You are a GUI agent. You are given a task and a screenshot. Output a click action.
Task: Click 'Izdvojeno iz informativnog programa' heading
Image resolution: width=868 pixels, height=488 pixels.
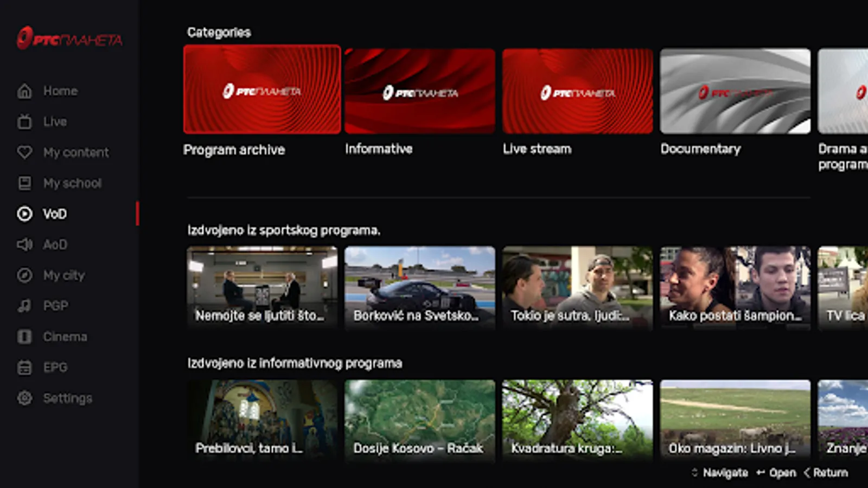[x=295, y=363]
